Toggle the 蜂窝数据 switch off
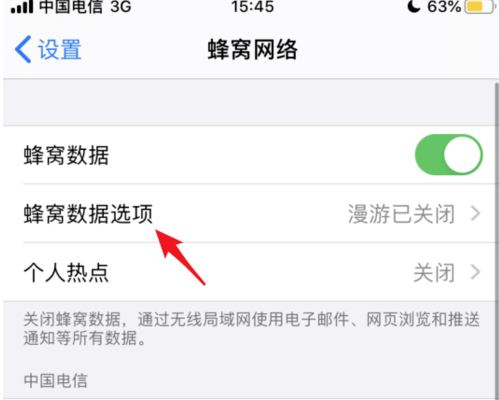This screenshot has height=400, width=499. [x=449, y=155]
